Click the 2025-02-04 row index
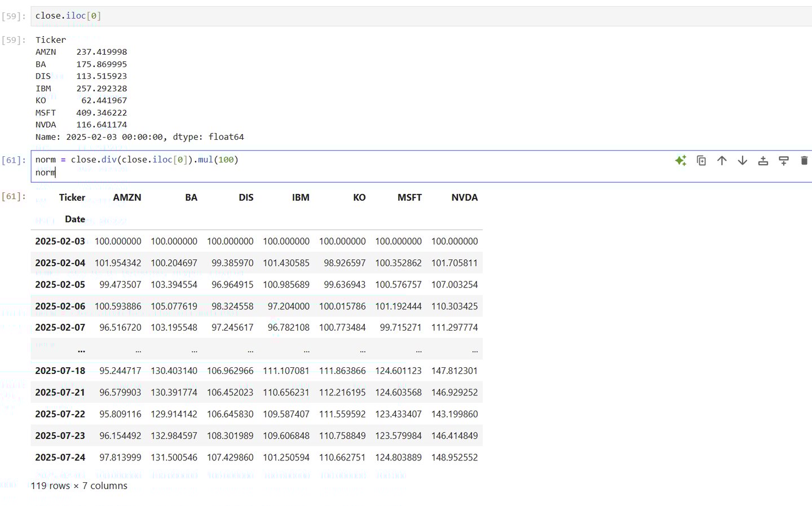The width and height of the screenshot is (812, 506). [x=60, y=263]
